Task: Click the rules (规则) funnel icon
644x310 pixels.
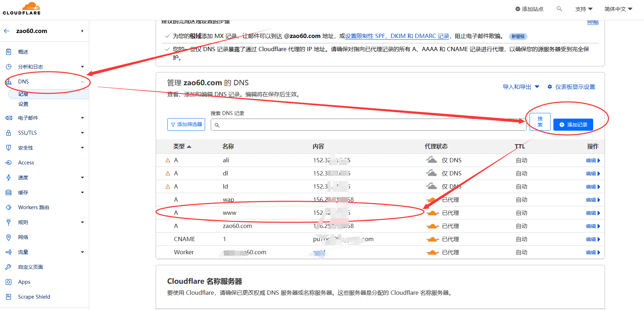Action: [x=9, y=222]
